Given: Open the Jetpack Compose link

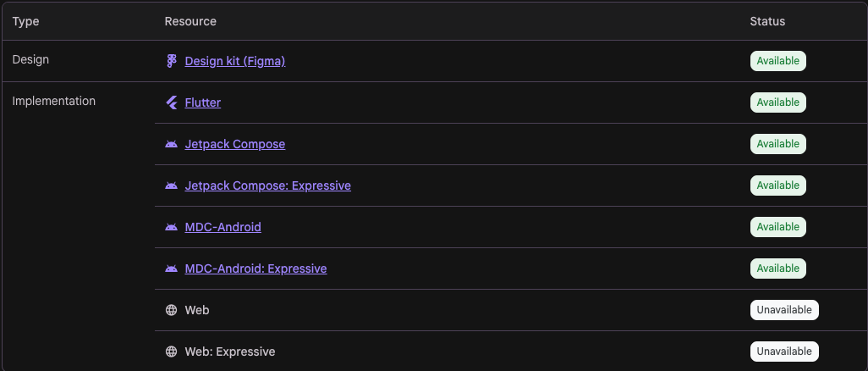Looking at the screenshot, I should 234,144.
